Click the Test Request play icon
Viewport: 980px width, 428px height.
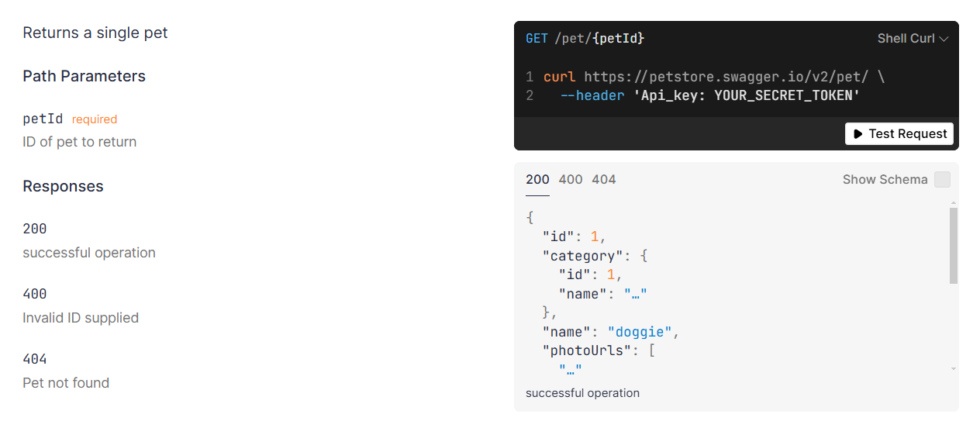pos(857,134)
